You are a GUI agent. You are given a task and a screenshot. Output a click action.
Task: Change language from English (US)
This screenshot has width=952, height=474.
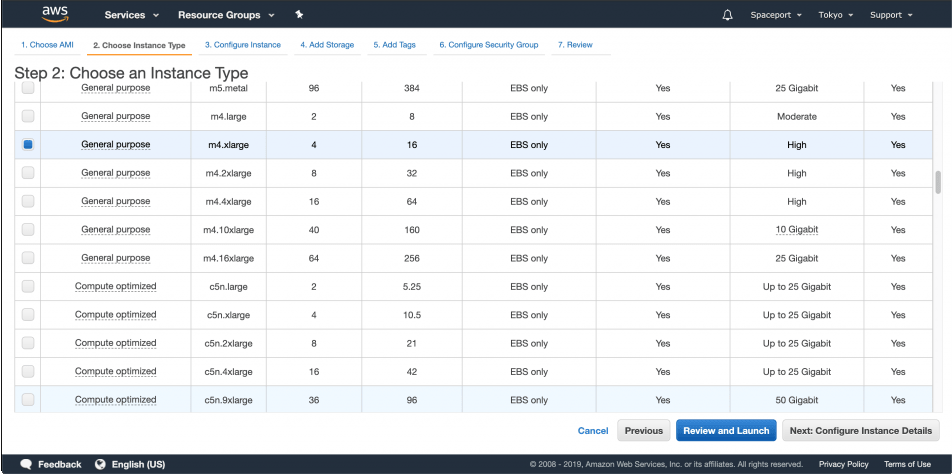point(138,464)
